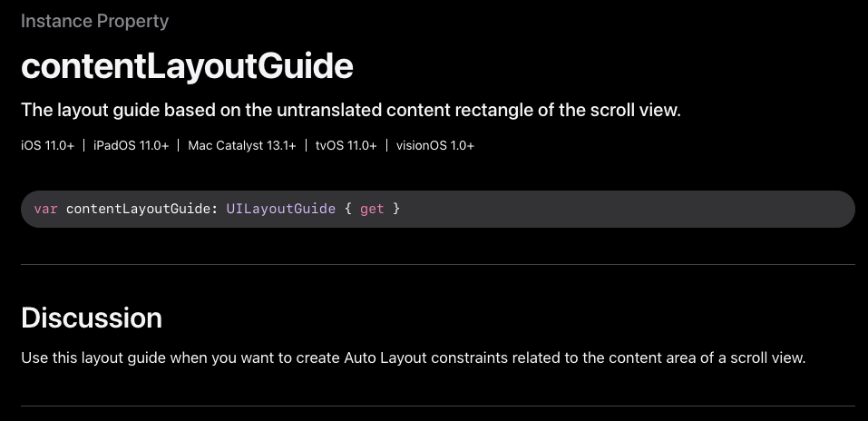This screenshot has height=421, width=868.
Task: Click the divider line below discussion text
Action: pos(437,406)
